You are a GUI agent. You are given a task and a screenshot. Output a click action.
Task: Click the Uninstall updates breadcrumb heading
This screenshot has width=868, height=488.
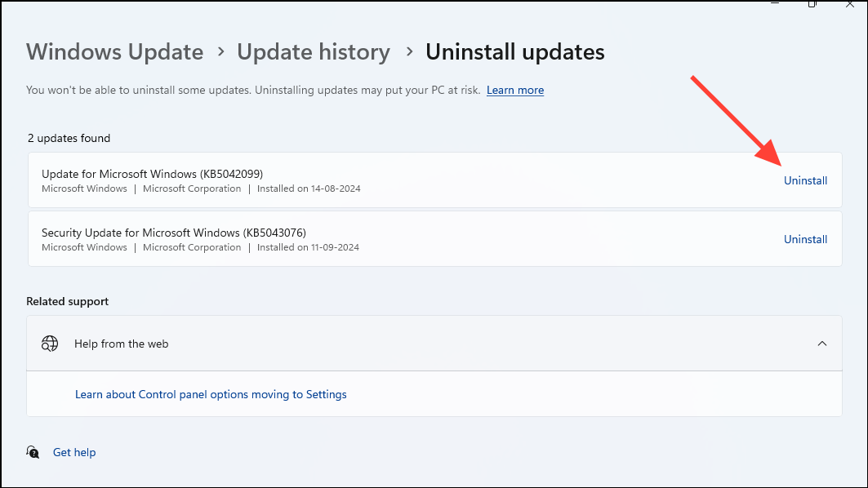click(514, 51)
